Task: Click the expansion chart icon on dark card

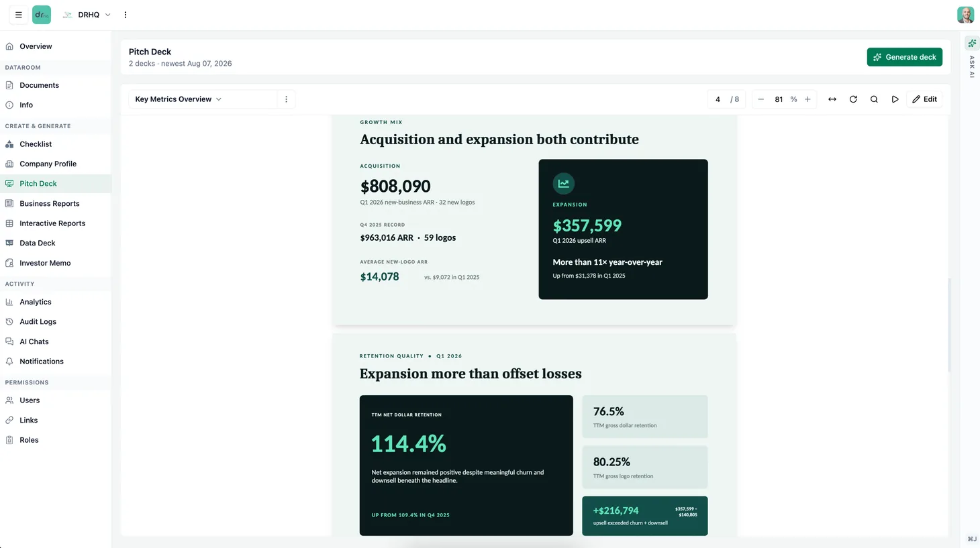Action: pos(563,183)
